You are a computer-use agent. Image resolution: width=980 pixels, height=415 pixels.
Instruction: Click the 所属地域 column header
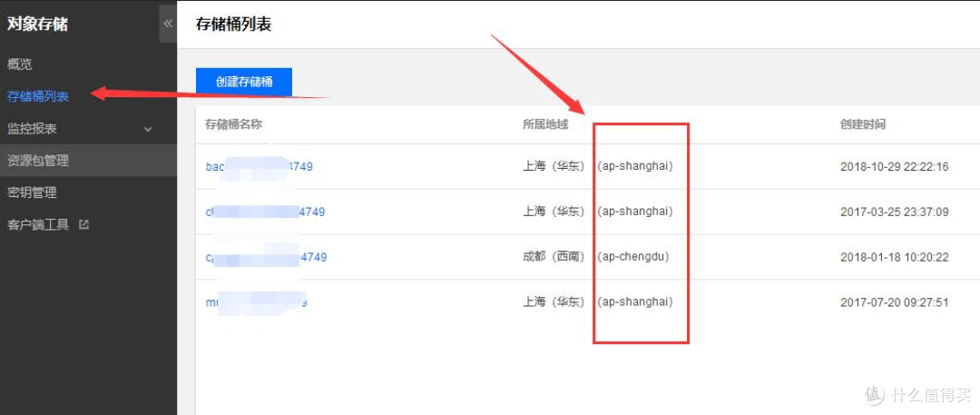(545, 124)
